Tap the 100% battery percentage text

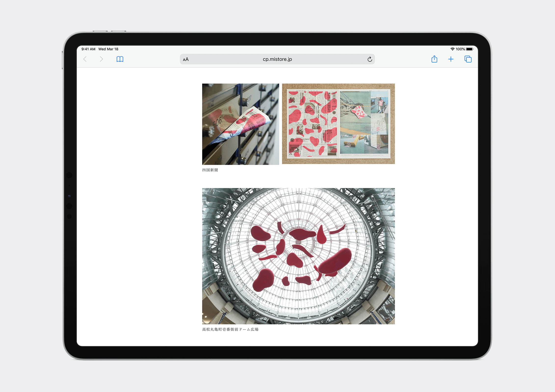pos(460,49)
